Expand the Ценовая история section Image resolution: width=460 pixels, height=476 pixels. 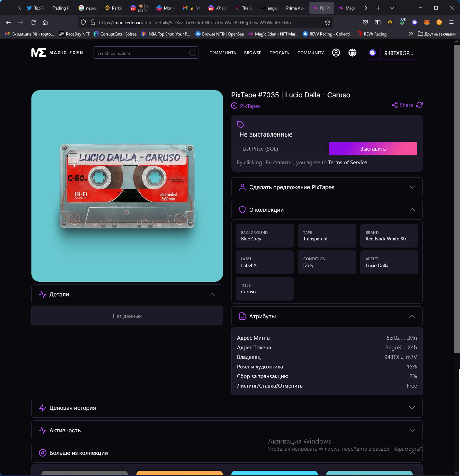(x=227, y=408)
